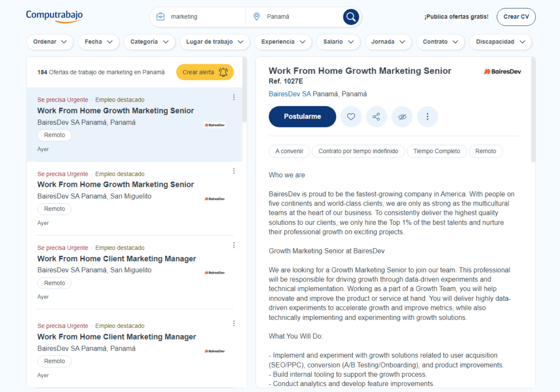Expand Lugar de trabajo filter
The width and height of the screenshot is (560, 392).
pos(214,42)
